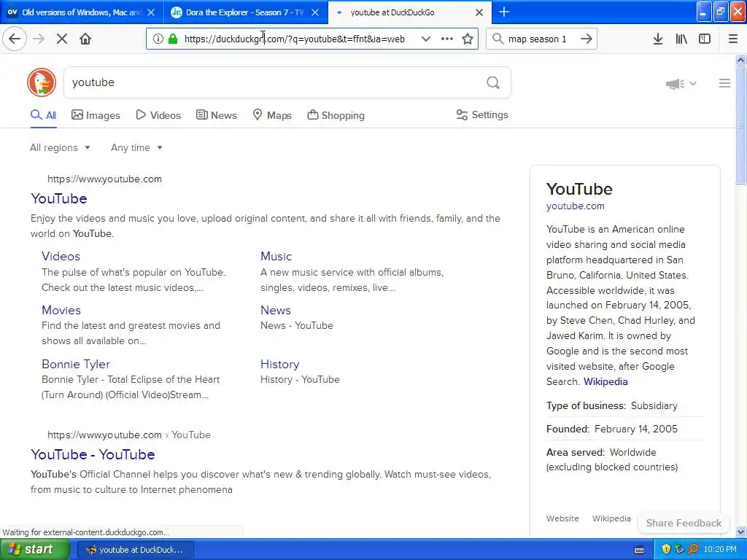The image size is (747, 560).
Task: Click the magnifier icon in the browser search box
Action: tap(498, 39)
